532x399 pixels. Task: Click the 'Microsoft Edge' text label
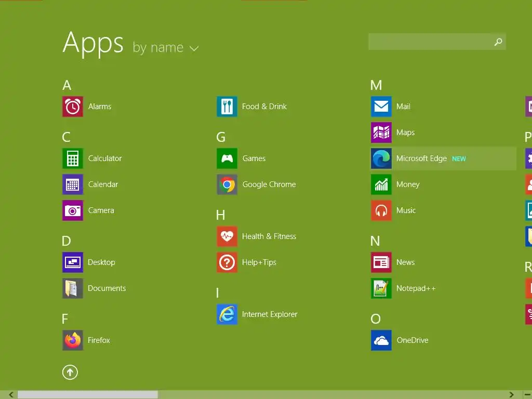pos(422,158)
